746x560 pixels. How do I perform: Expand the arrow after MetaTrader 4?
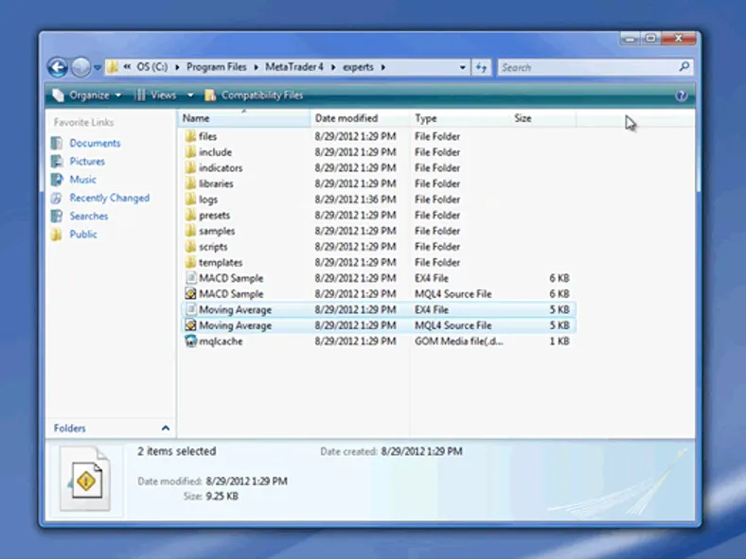(333, 67)
